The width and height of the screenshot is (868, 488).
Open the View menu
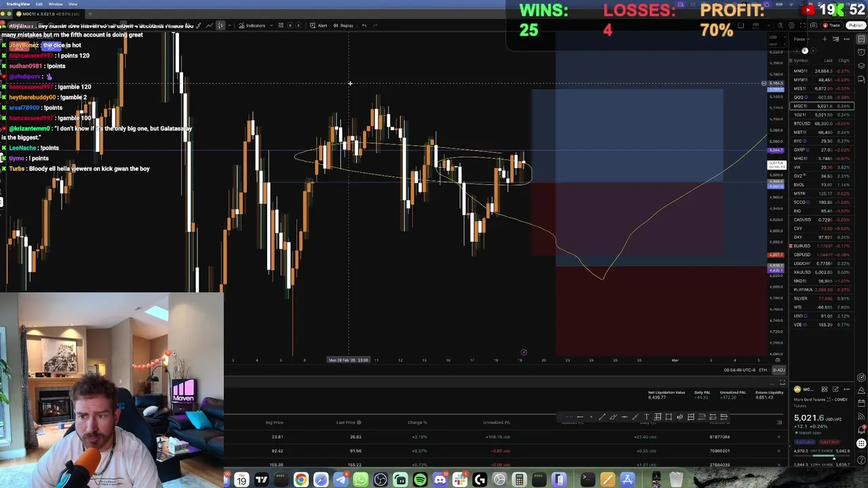[x=73, y=4]
